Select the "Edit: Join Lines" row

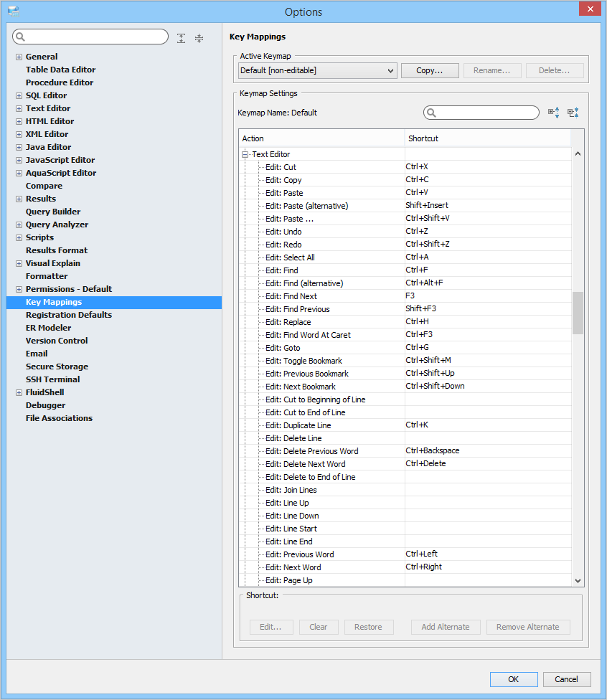pyautogui.click(x=405, y=490)
